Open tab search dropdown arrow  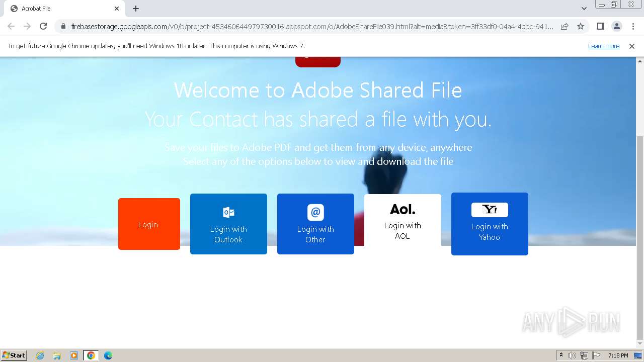click(x=584, y=9)
